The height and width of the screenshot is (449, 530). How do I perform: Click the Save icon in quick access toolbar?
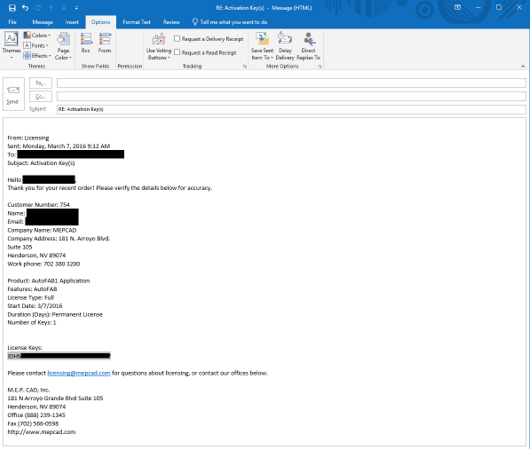12,7
